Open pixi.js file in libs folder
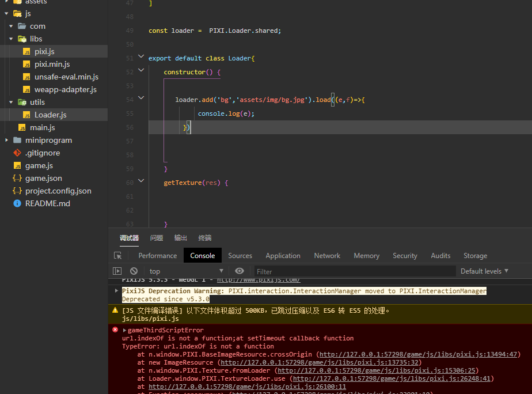532x394 pixels. pos(44,52)
